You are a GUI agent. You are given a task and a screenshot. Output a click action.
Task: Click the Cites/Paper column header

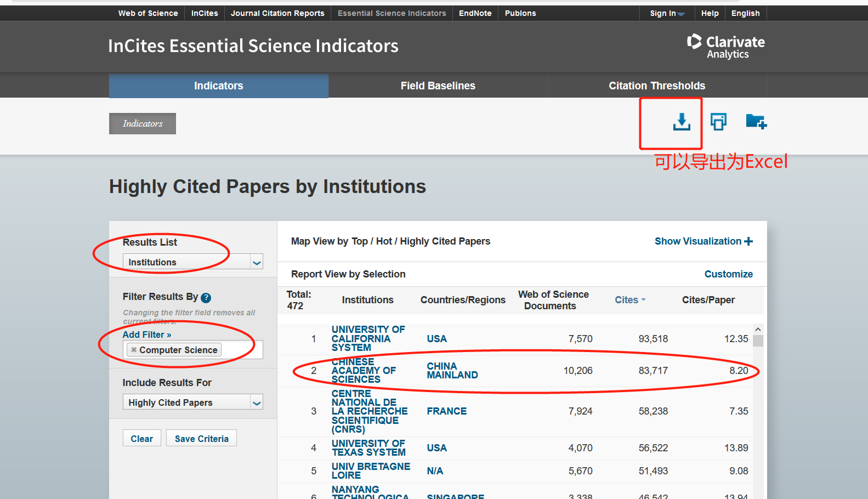click(x=708, y=300)
